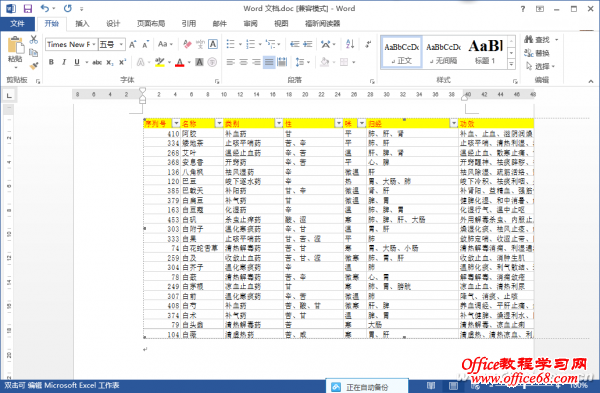The width and height of the screenshot is (600, 393).
Task: Cut selection with the scissors icon
Action: (x=34, y=39)
